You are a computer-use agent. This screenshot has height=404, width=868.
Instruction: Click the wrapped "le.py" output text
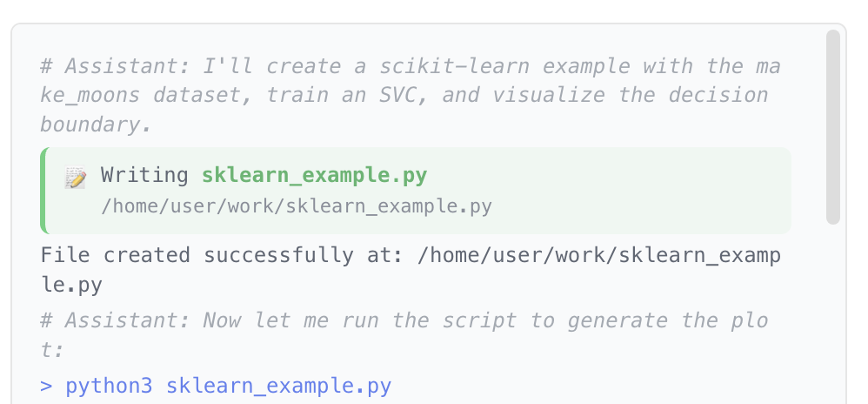point(71,284)
